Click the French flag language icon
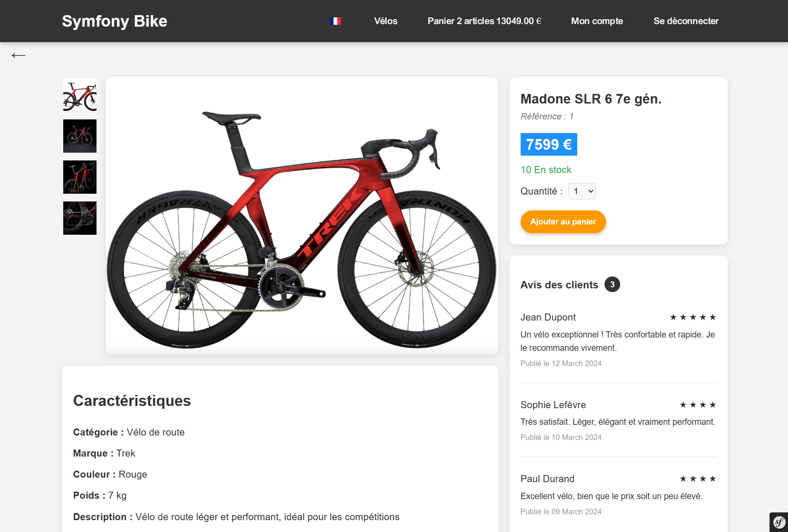Viewport: 788px width, 532px height. coord(335,21)
